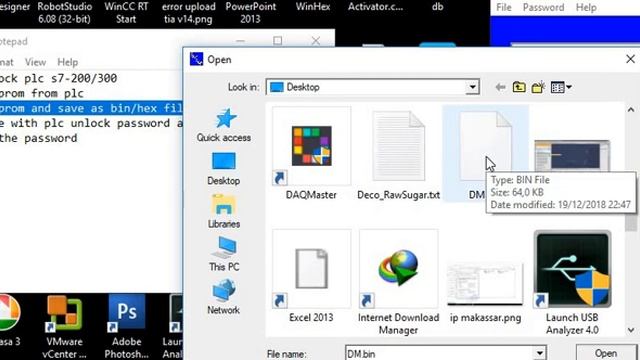Click the highlighted Notepad line about bin/hex file
Image resolution: width=640 pixels, height=360 pixels.
(91, 108)
